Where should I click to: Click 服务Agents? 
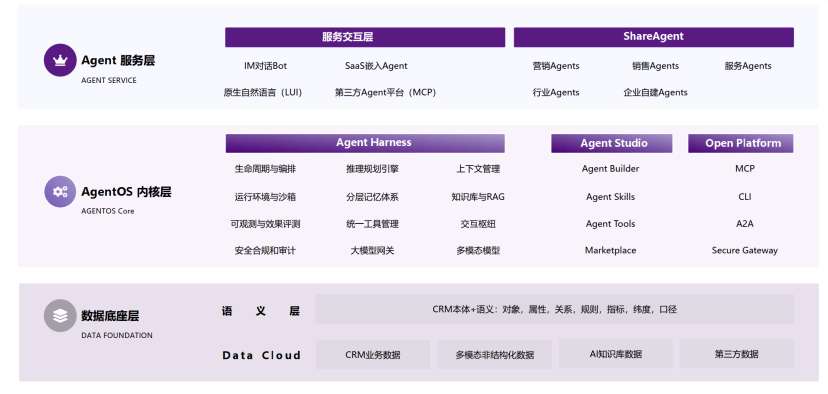click(748, 66)
